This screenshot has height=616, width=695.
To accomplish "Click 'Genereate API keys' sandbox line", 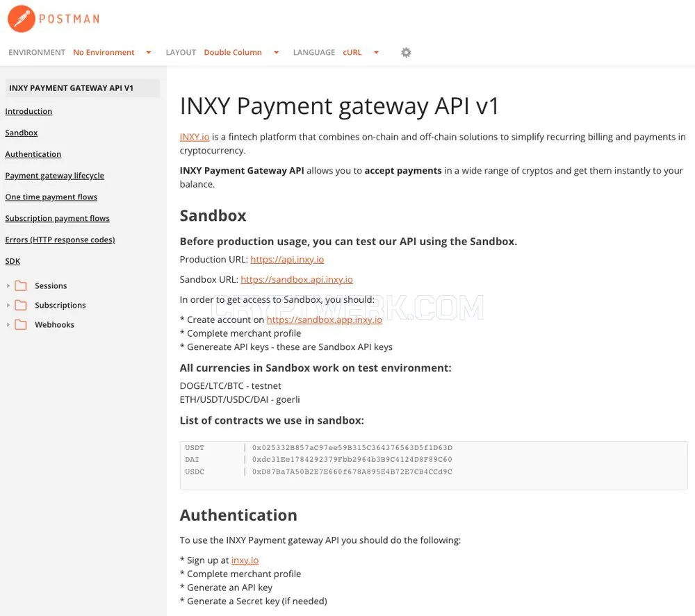I will tap(286, 347).
